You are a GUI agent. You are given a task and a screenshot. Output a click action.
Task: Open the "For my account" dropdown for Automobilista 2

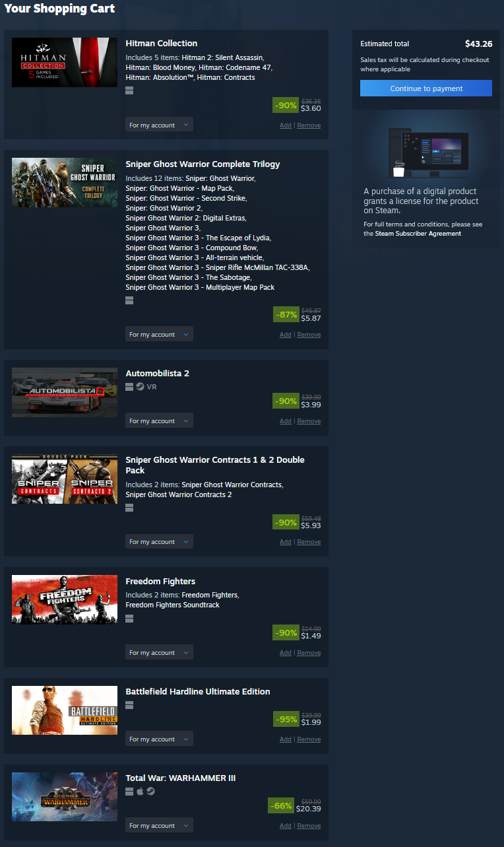(159, 421)
